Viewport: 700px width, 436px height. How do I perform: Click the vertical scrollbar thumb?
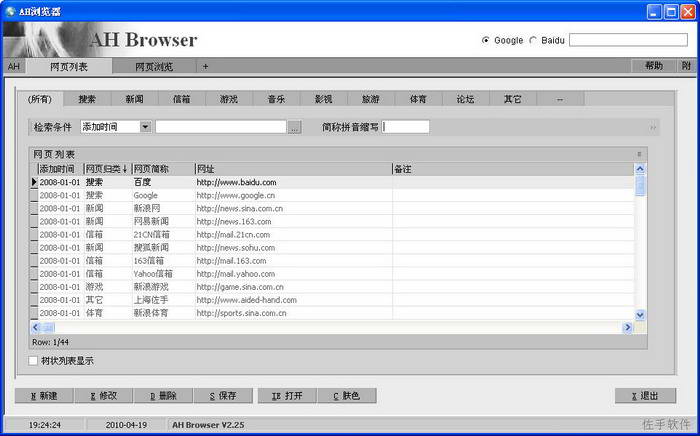[x=640, y=185]
